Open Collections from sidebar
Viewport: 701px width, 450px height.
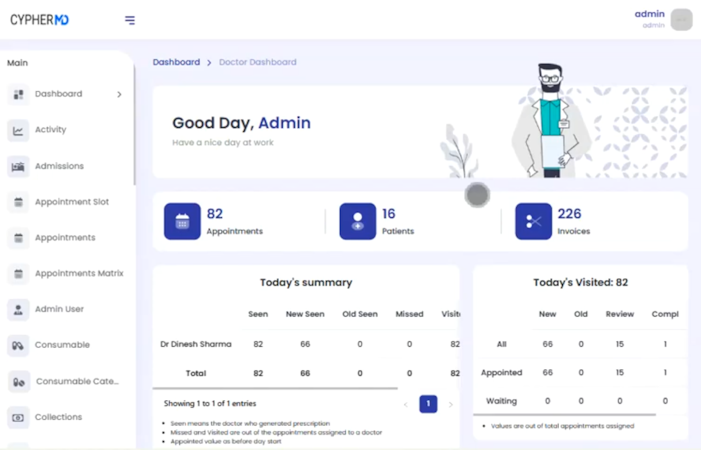59,416
